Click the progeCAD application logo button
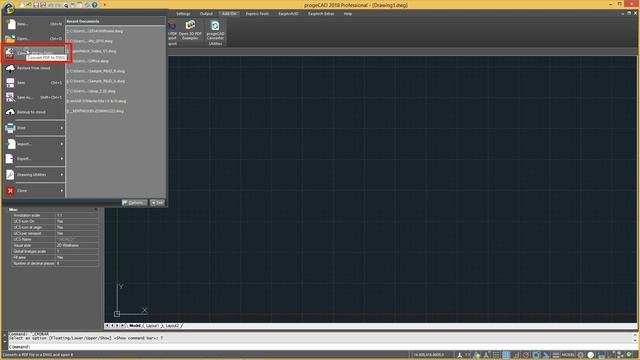 8,7
